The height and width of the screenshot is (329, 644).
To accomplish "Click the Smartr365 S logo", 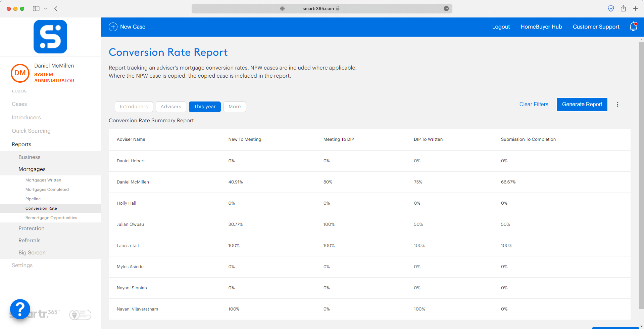I will point(50,37).
